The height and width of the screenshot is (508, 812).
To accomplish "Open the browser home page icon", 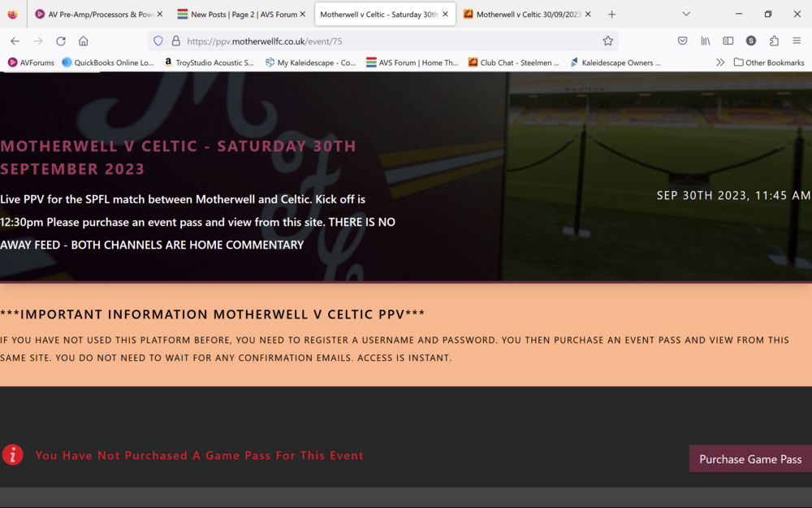I will (84, 41).
